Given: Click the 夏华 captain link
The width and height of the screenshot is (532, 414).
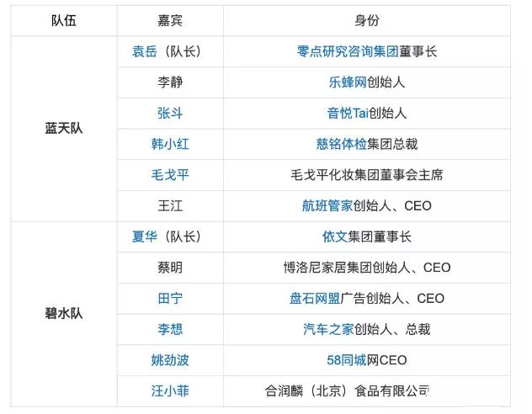Looking at the screenshot, I should click(146, 236).
